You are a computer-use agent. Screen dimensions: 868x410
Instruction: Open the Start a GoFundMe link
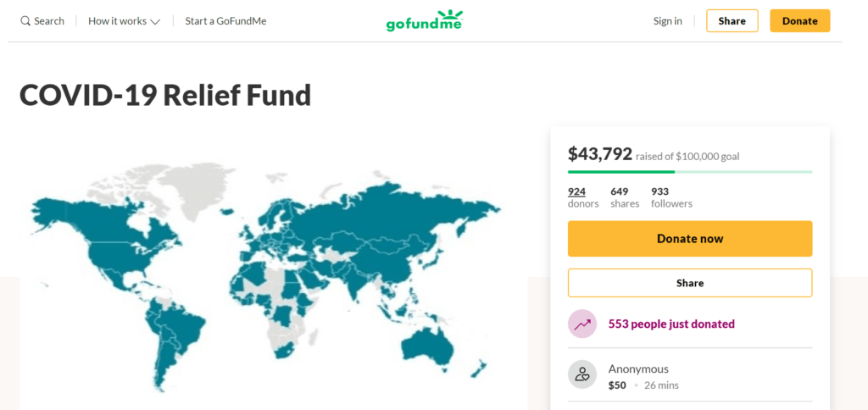click(225, 21)
